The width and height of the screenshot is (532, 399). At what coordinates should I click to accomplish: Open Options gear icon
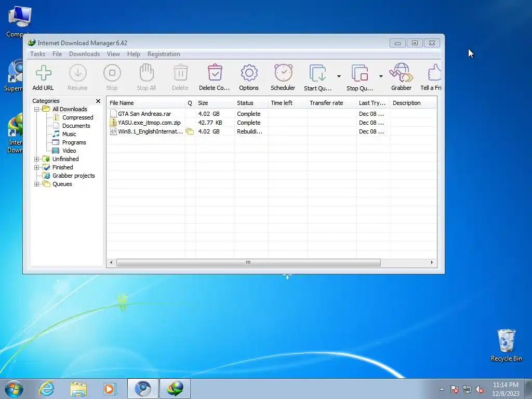pos(249,73)
